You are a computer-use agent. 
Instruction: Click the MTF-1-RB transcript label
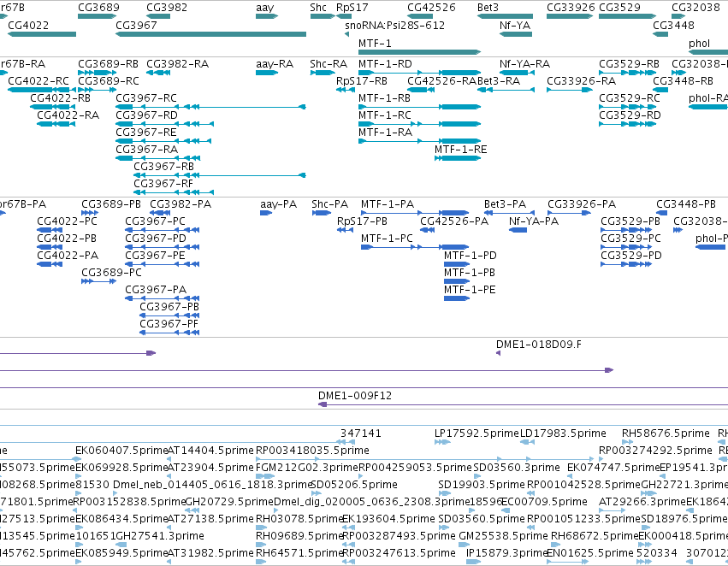pos(384,97)
